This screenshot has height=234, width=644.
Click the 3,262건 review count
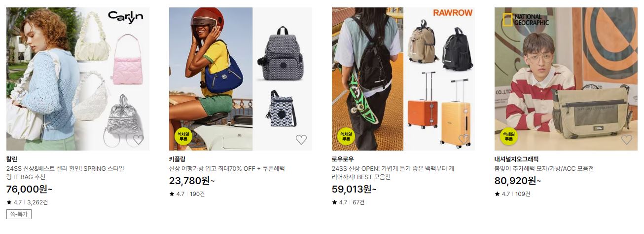37,202
